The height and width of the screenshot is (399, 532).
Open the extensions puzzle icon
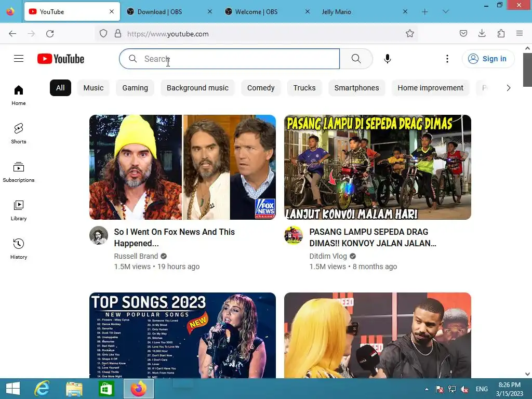501,33
